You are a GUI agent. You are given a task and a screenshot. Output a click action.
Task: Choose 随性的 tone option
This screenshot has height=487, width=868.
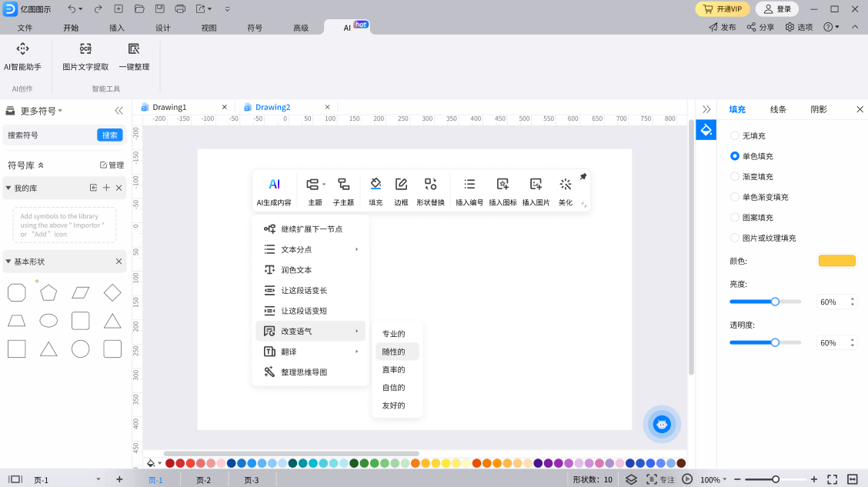tap(394, 352)
